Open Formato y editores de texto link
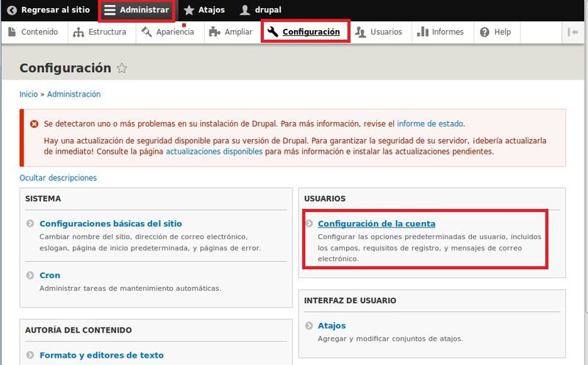This screenshot has height=365, width=588. [101, 355]
